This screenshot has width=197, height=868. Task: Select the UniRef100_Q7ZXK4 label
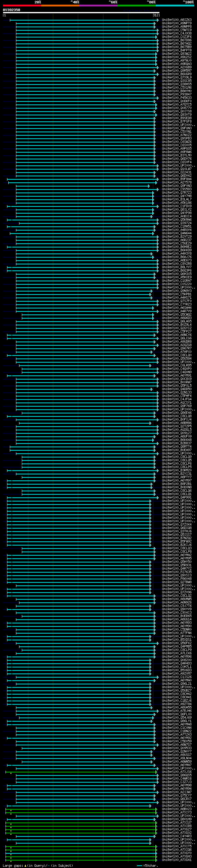tap(177, 524)
